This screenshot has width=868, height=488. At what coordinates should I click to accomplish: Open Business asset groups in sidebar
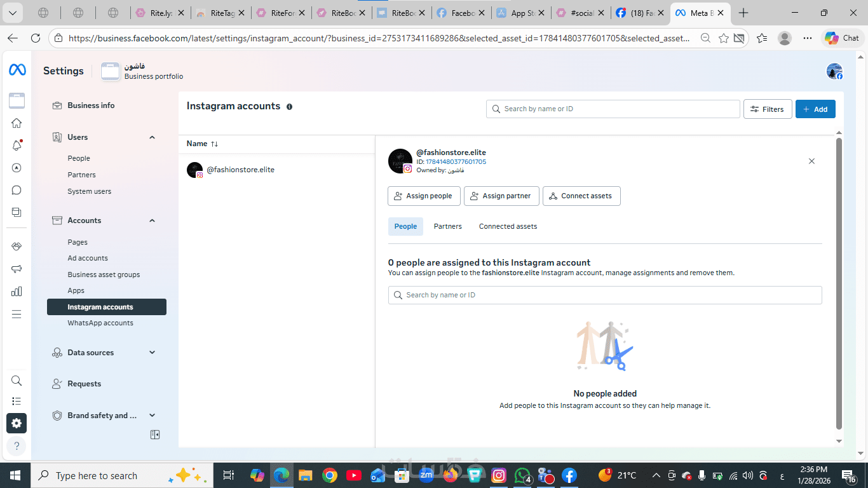[104, 274]
